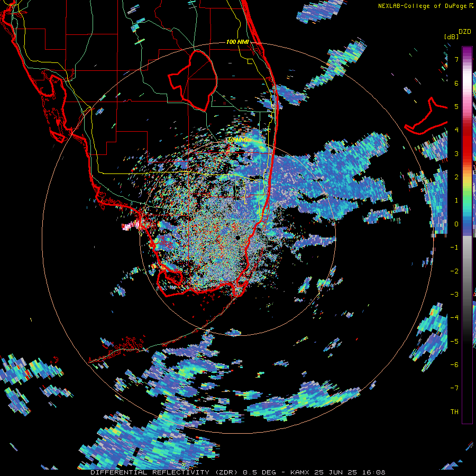
Task: Click the 4 value on the color scale
Action: [456, 130]
